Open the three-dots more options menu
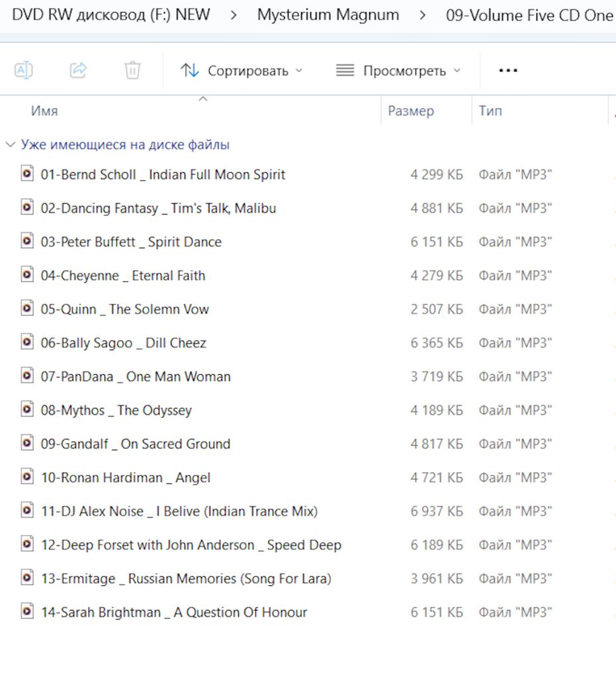The height and width of the screenshot is (678, 616). pos(508,70)
